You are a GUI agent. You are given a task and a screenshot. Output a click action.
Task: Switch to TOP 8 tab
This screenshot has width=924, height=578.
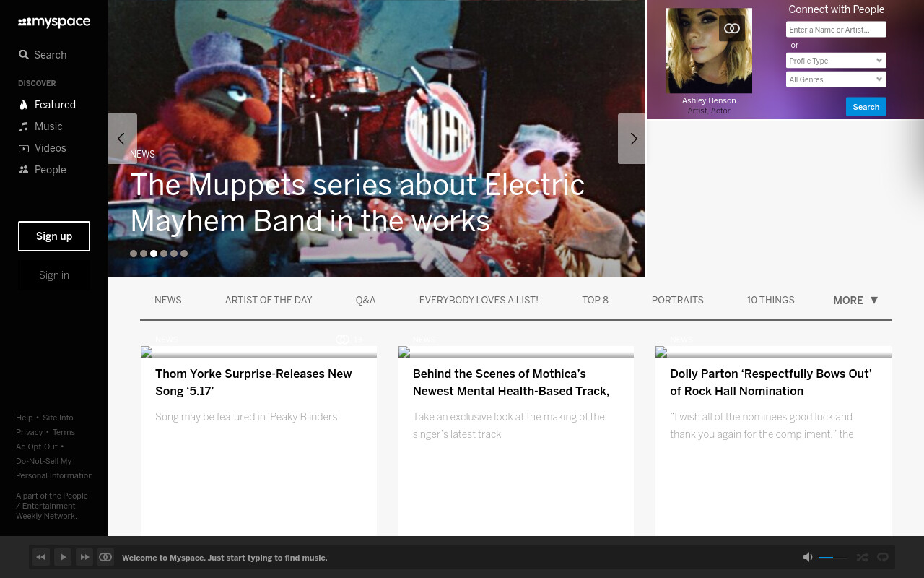click(x=596, y=301)
